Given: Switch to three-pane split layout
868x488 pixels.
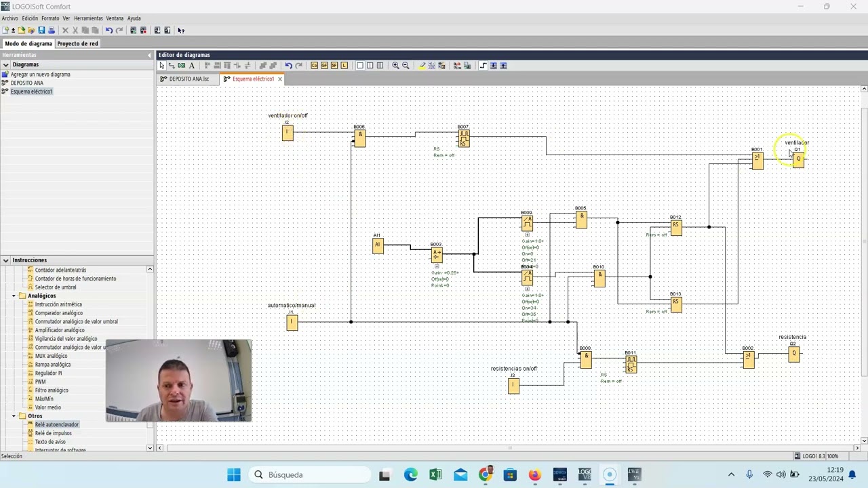Looking at the screenshot, I should [x=380, y=66].
